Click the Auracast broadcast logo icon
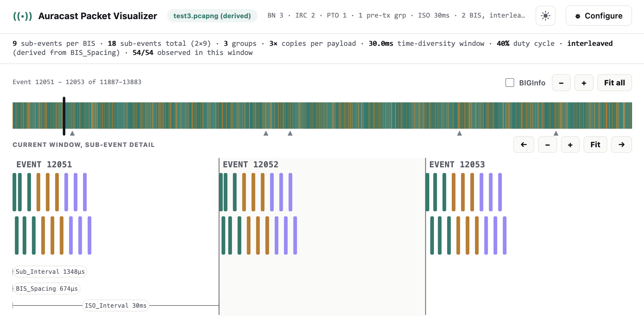 coord(22,16)
